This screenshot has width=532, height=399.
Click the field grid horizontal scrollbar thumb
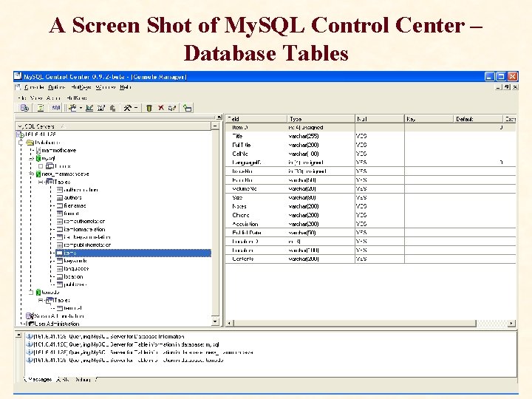(x=355, y=323)
